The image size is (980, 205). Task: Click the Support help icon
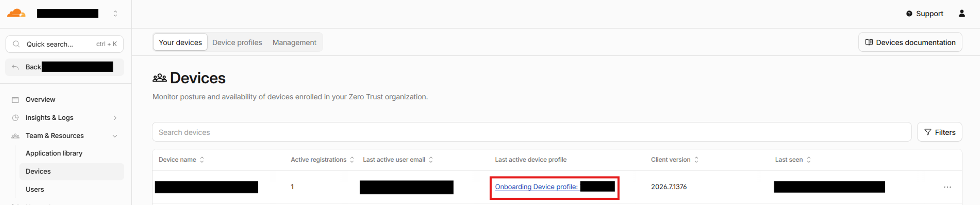point(909,14)
